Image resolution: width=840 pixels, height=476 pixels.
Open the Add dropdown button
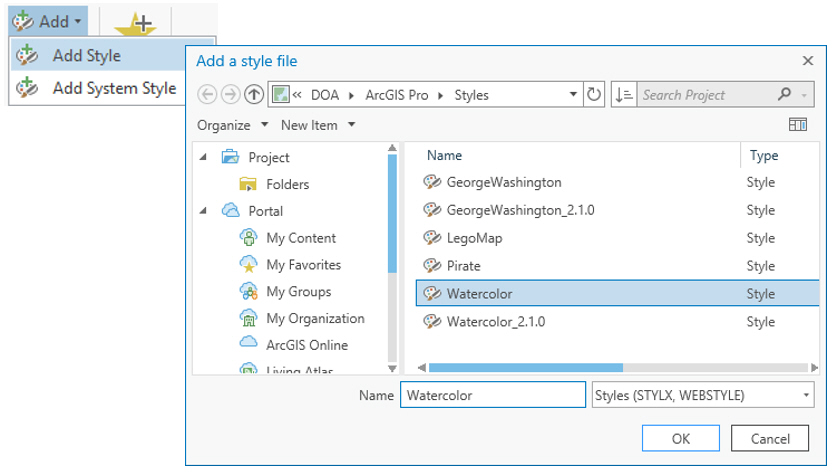(x=48, y=21)
